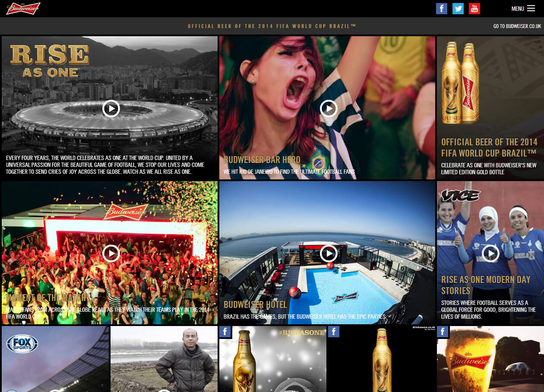544x392 pixels.
Task: Play the Moment of the Match video
Action: tap(111, 254)
